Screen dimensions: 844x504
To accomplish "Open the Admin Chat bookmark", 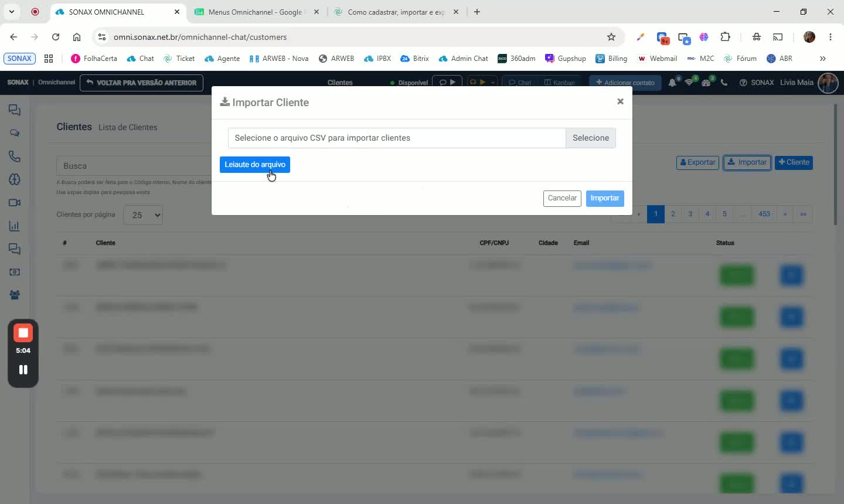I will pos(463,59).
